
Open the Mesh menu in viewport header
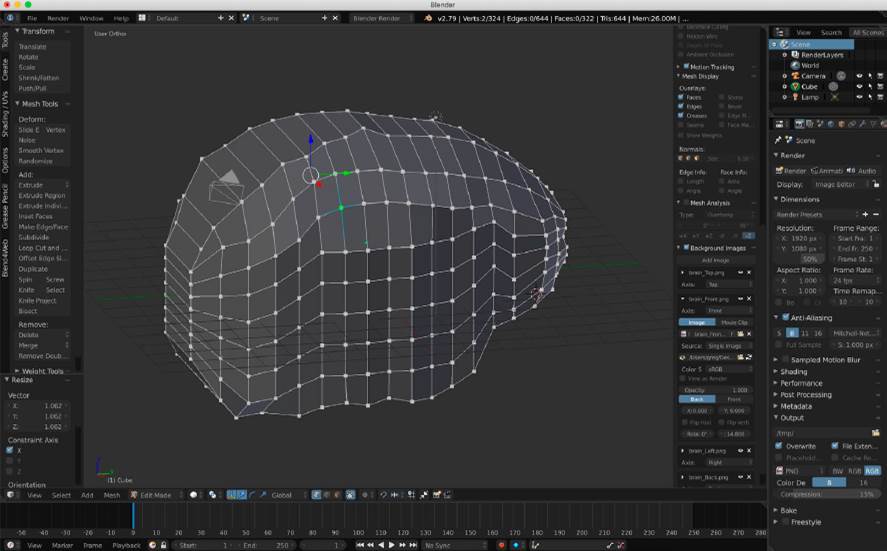111,494
